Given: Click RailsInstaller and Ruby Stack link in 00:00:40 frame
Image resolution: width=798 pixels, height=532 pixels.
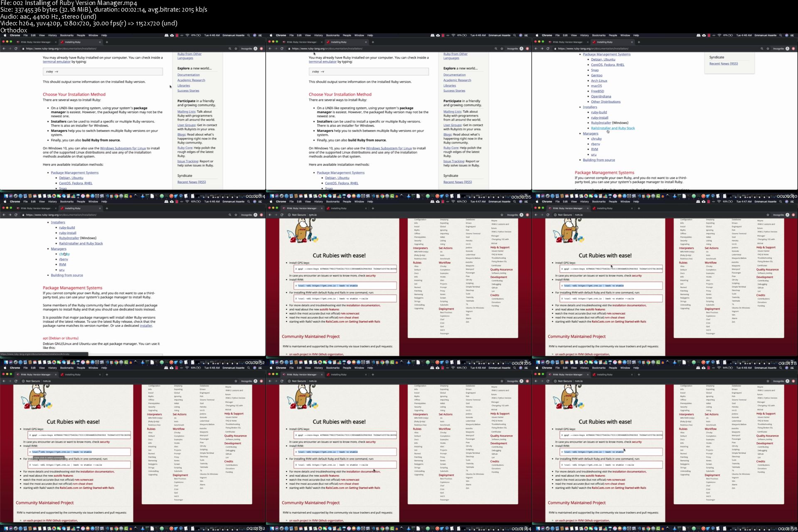Looking at the screenshot, I should click(613, 128).
